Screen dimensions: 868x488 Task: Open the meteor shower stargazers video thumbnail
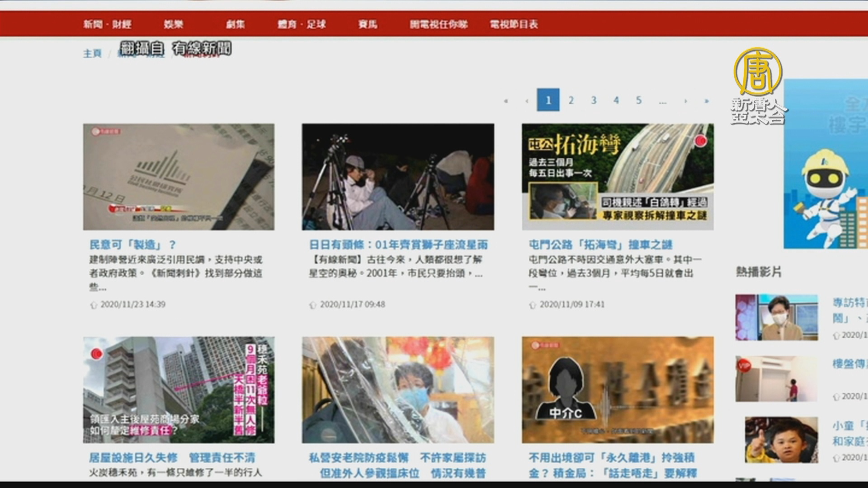[398, 177]
